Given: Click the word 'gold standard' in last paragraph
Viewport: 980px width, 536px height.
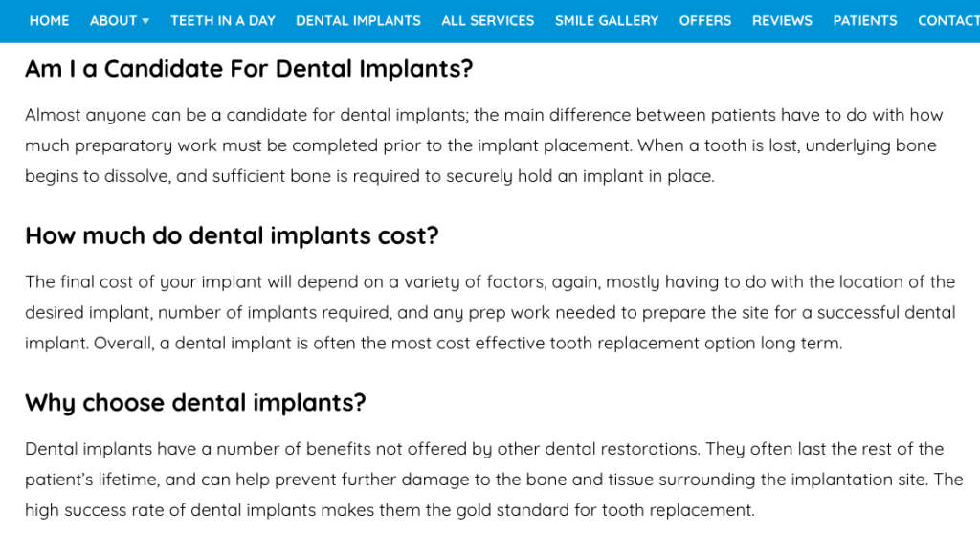Looking at the screenshot, I should (x=513, y=510).
